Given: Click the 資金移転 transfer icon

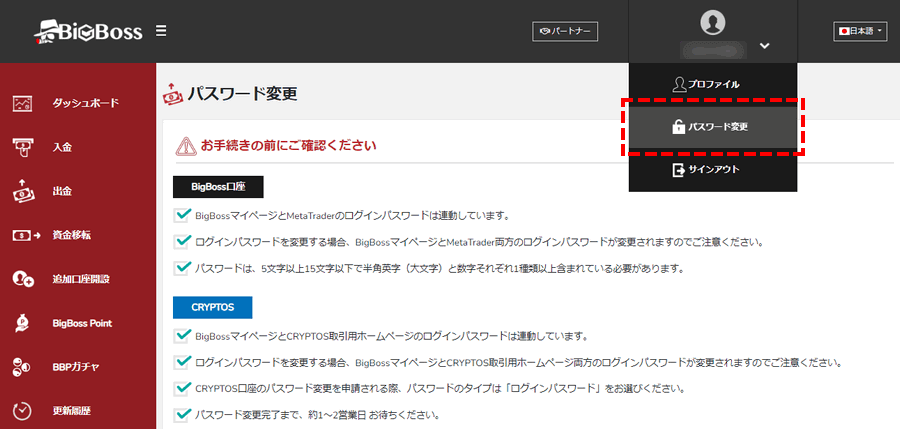Looking at the screenshot, I should tap(26, 235).
